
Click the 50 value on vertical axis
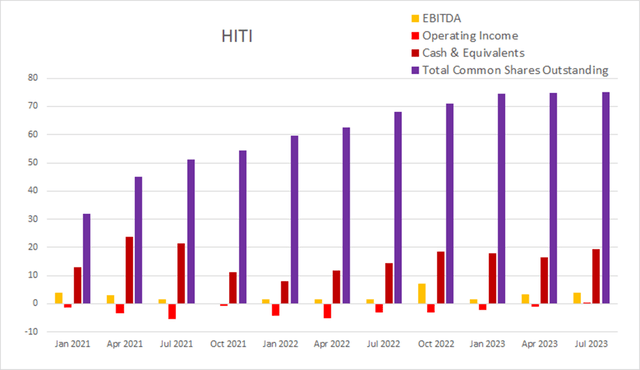[x=33, y=162]
